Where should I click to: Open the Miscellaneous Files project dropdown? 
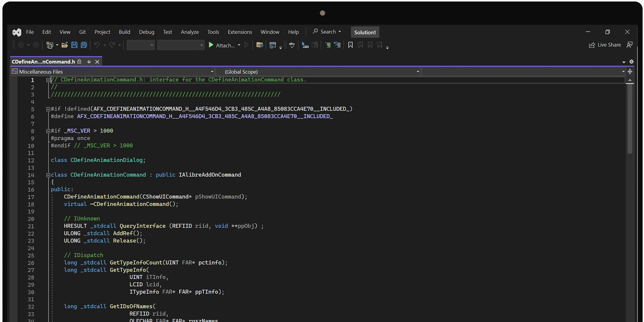pyautogui.click(x=212, y=72)
